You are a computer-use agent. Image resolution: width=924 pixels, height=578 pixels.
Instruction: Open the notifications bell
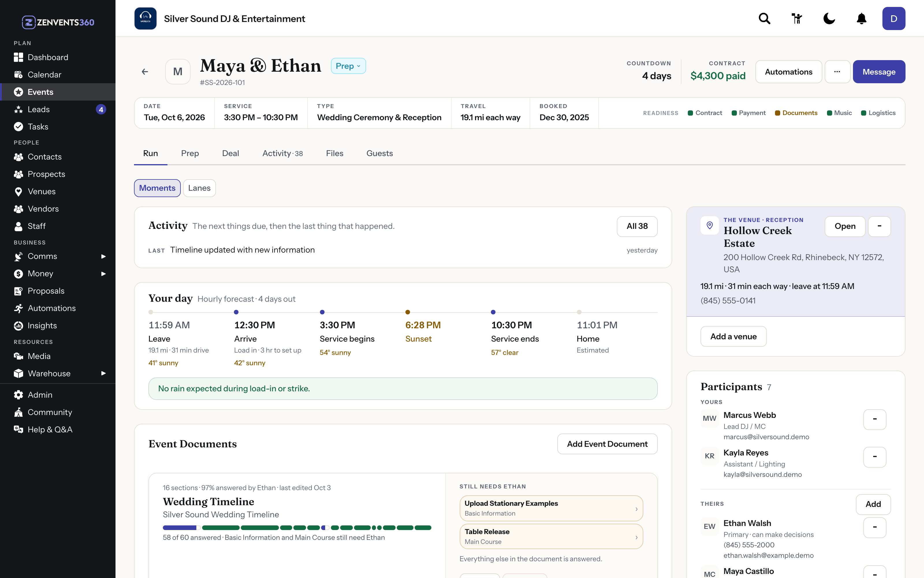pos(861,18)
